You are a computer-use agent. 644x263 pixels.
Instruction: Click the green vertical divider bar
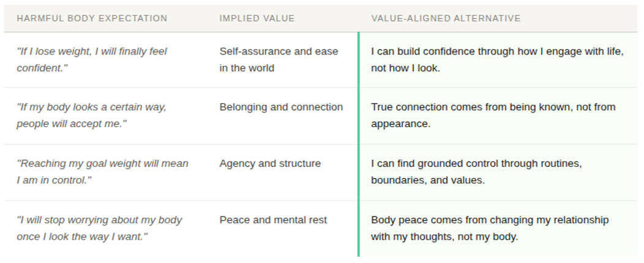(358, 144)
